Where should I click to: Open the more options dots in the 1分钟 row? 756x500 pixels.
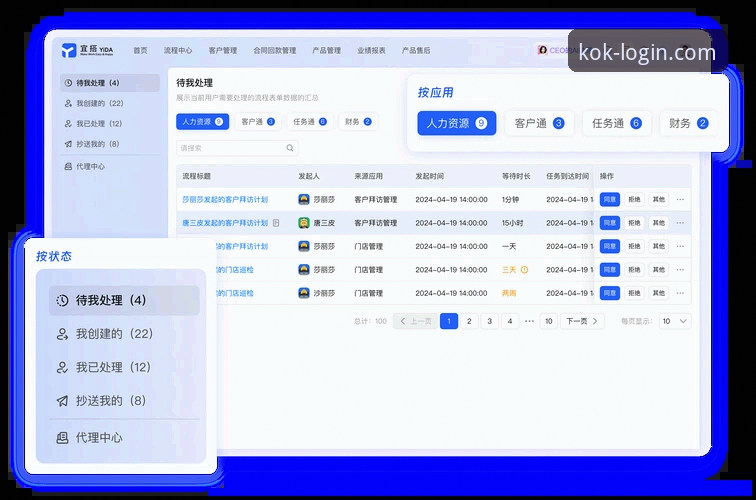coord(680,199)
